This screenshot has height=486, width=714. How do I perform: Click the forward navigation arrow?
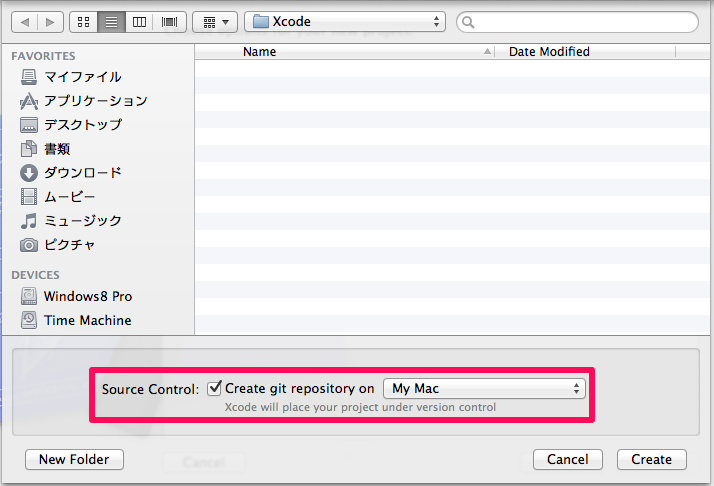click(x=50, y=21)
